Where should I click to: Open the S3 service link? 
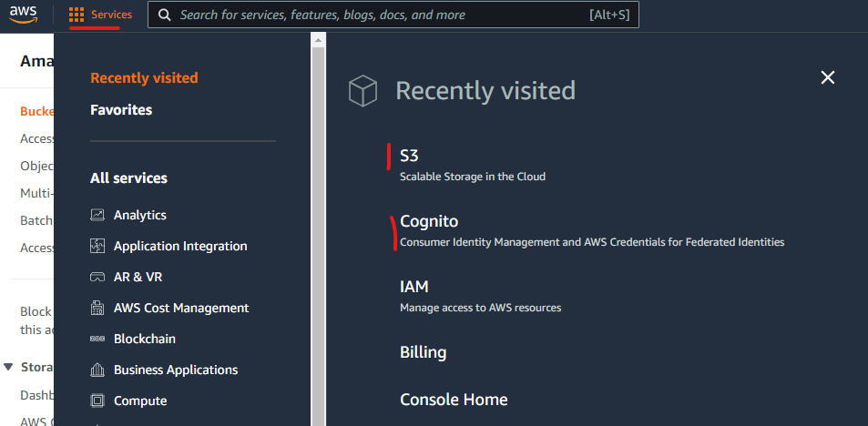click(409, 156)
